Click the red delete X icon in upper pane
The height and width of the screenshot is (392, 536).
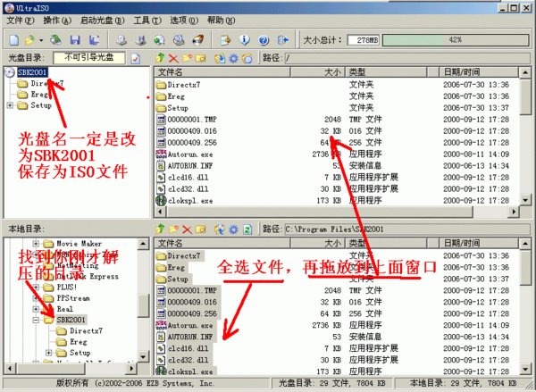click(175, 58)
